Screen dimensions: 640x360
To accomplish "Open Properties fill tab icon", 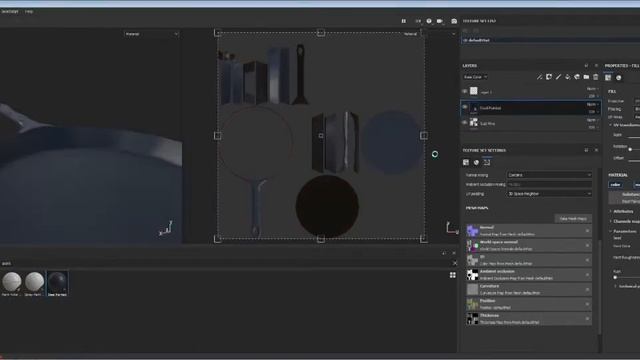I will tap(608, 77).
